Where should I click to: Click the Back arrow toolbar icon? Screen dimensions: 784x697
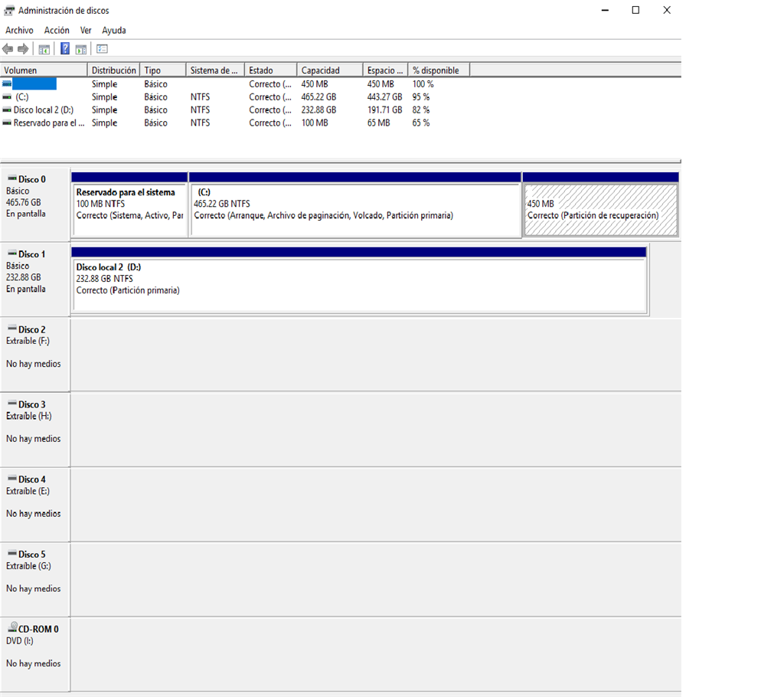(x=8, y=49)
